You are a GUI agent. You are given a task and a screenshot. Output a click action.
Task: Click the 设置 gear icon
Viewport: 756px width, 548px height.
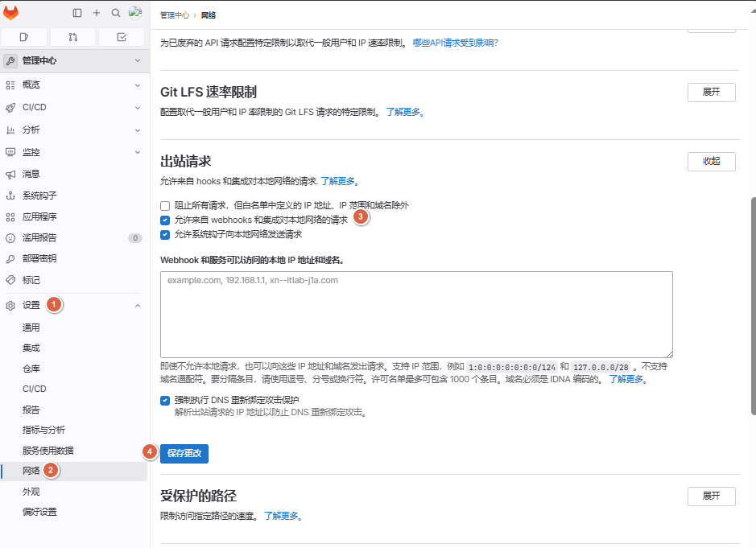pos(10,306)
